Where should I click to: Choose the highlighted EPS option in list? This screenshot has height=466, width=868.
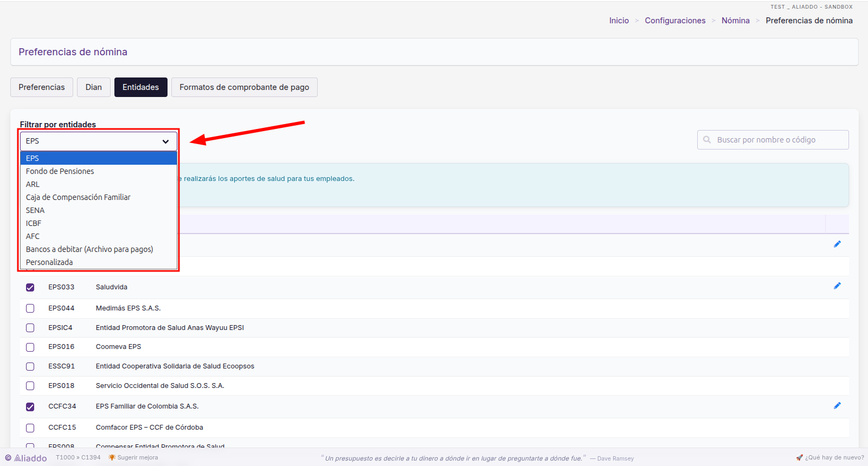click(x=99, y=158)
